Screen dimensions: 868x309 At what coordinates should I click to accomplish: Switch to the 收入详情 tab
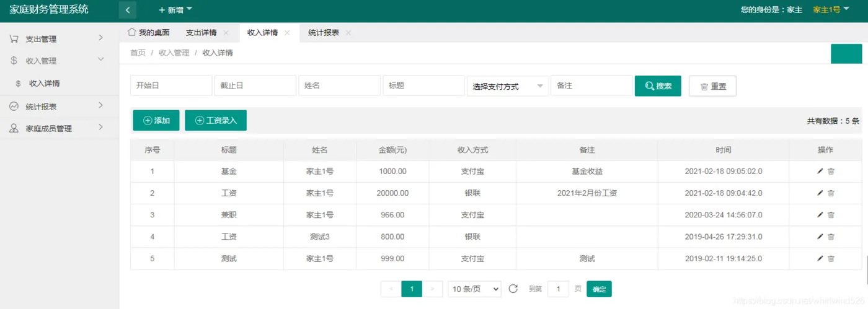(262, 33)
